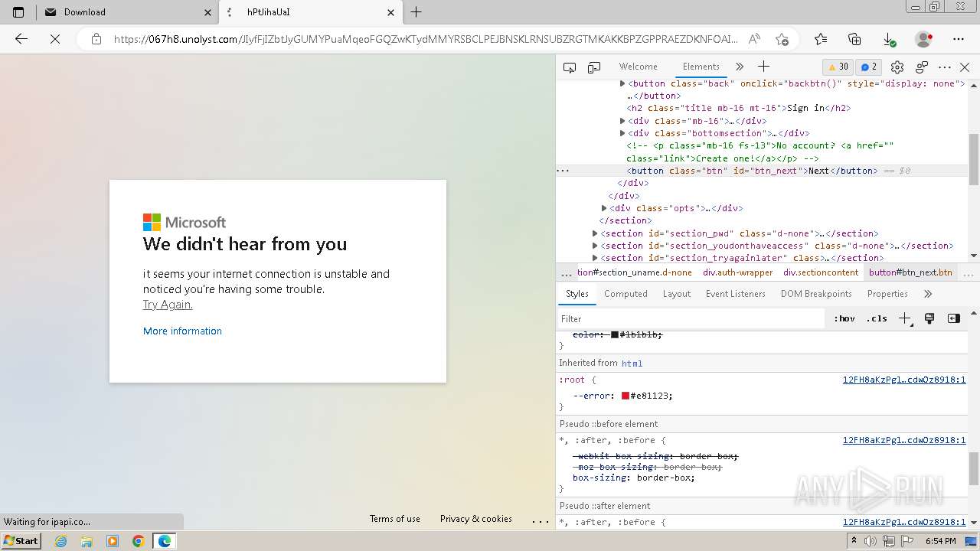
Task: Select h2 "Sign in" DOM node
Action: (738, 109)
